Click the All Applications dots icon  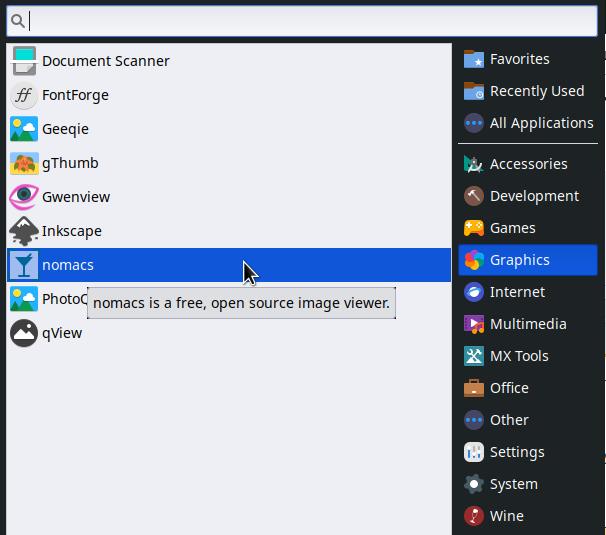coord(473,123)
